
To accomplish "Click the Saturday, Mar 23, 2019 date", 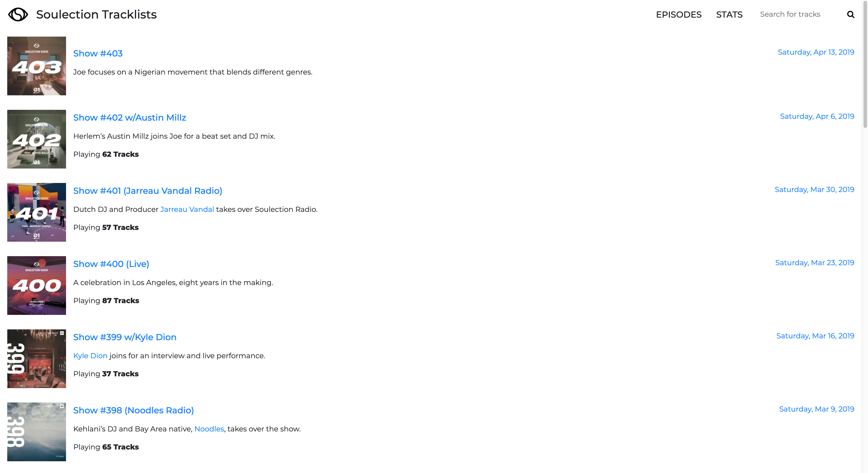I will (814, 263).
